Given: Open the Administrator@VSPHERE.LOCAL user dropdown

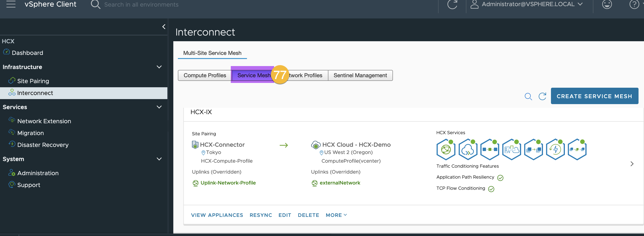Looking at the screenshot, I should click(x=532, y=4).
